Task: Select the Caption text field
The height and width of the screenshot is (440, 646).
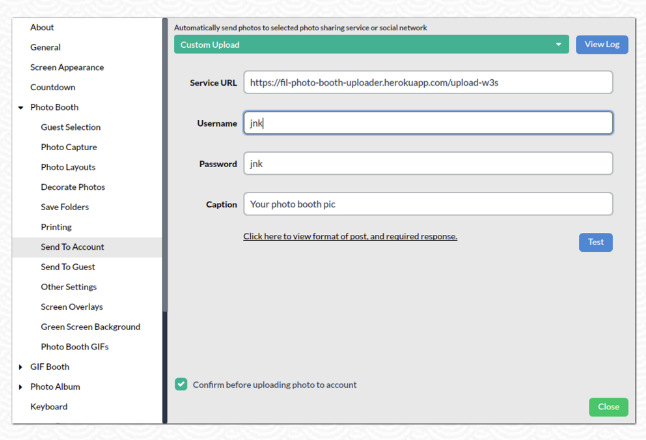Action: 428,204
